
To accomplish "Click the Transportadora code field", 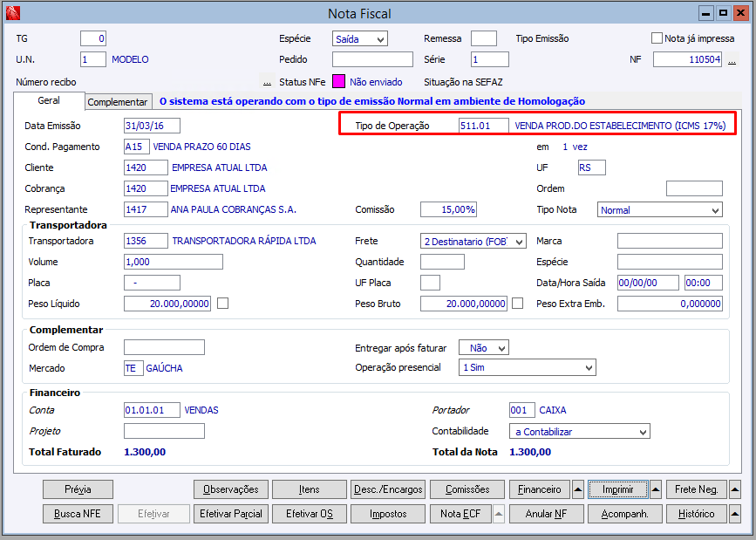I will point(146,241).
